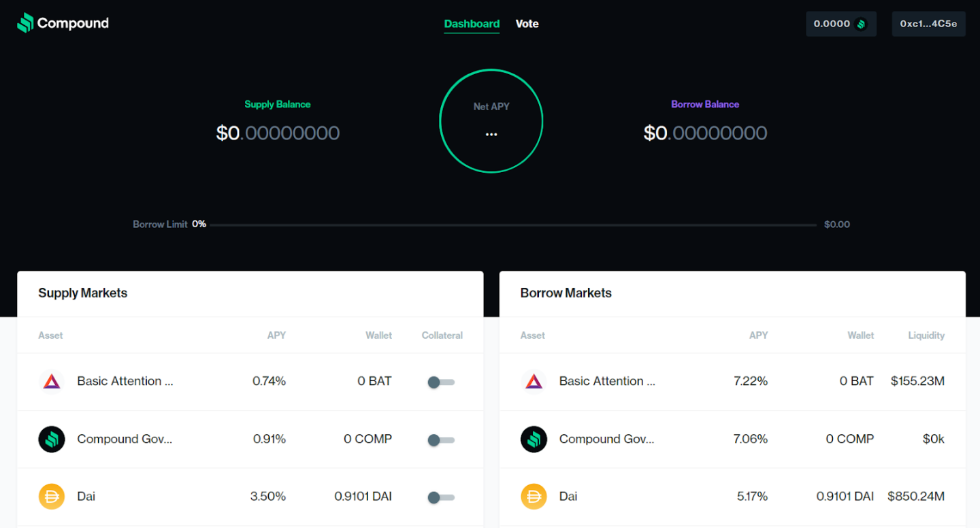
Task: Click COMP icon in Borrow Markets
Action: pos(534,440)
